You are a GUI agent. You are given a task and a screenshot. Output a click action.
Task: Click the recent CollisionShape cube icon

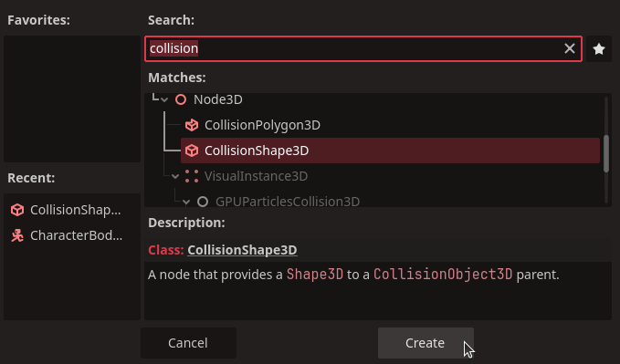click(x=17, y=210)
